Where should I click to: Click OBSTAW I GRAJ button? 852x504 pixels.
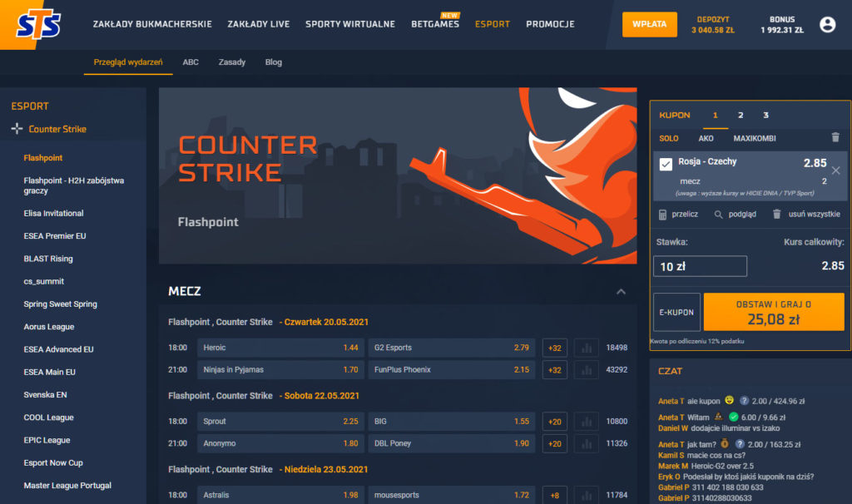pos(774,312)
